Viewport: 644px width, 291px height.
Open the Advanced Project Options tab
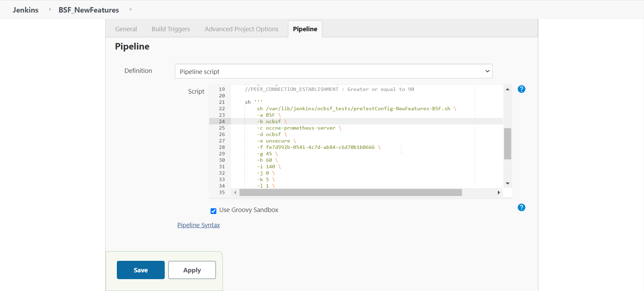241,29
